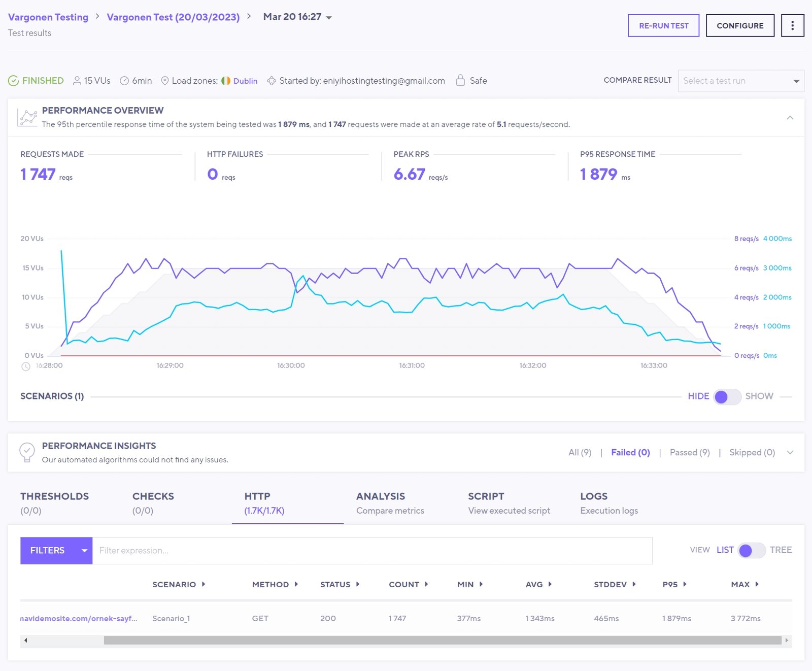Filter insights by All (9)
The height and width of the screenshot is (671, 812).
pyautogui.click(x=580, y=452)
